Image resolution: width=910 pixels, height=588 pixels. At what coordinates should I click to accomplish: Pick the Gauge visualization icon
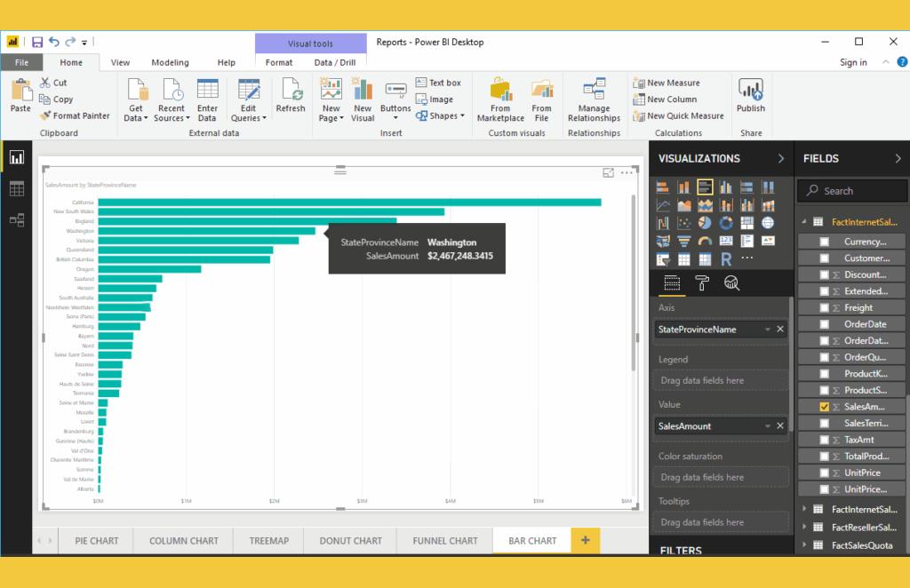705,242
